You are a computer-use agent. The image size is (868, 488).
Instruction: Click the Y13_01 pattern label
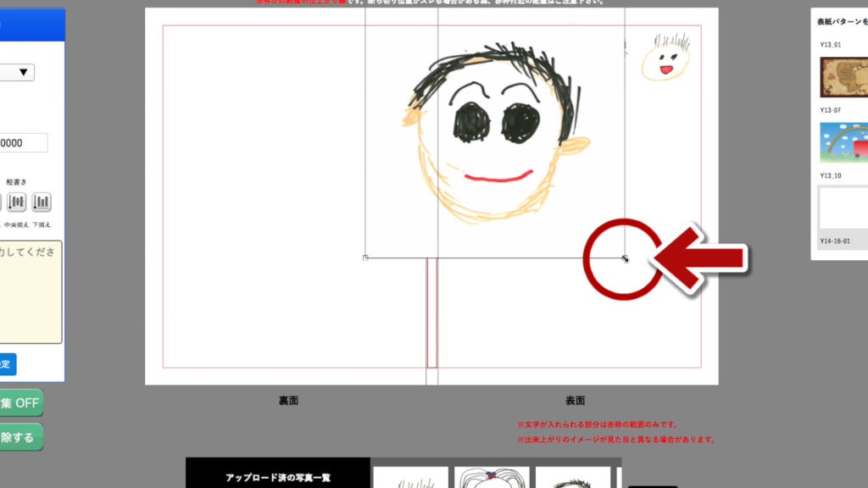coord(831,45)
